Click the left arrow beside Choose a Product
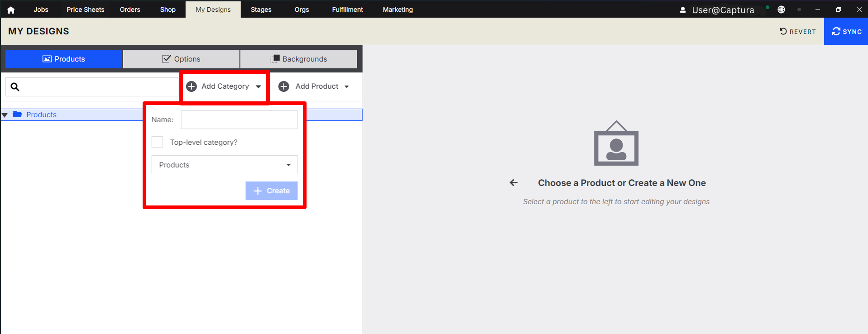The image size is (868, 334). 513,183
